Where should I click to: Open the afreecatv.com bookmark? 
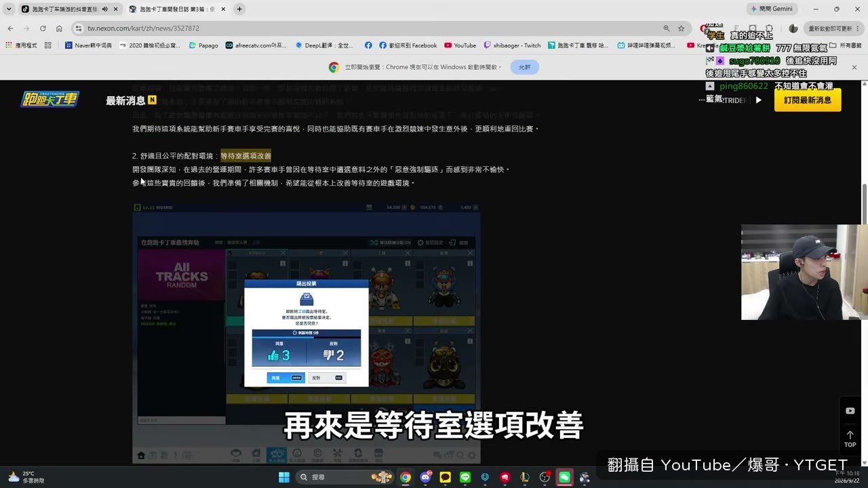255,45
